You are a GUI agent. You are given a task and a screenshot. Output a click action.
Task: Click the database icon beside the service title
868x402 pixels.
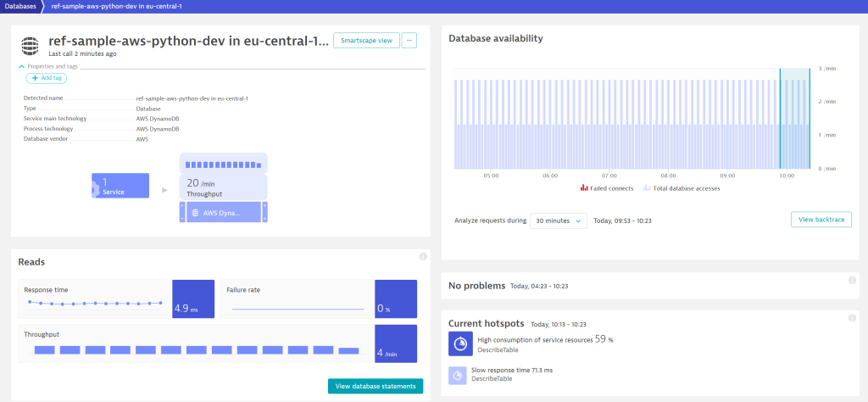click(x=31, y=44)
